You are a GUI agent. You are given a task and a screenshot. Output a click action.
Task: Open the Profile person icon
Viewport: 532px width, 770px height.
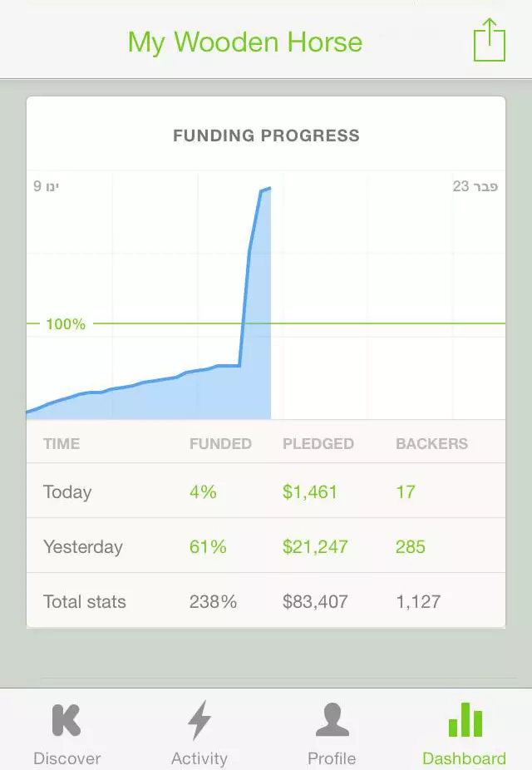click(x=332, y=719)
